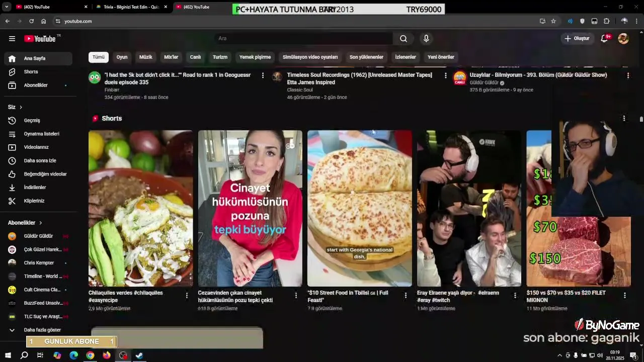The image size is (644, 362).
Task: Open Klipleriniz in the sidebar
Action: point(38,201)
